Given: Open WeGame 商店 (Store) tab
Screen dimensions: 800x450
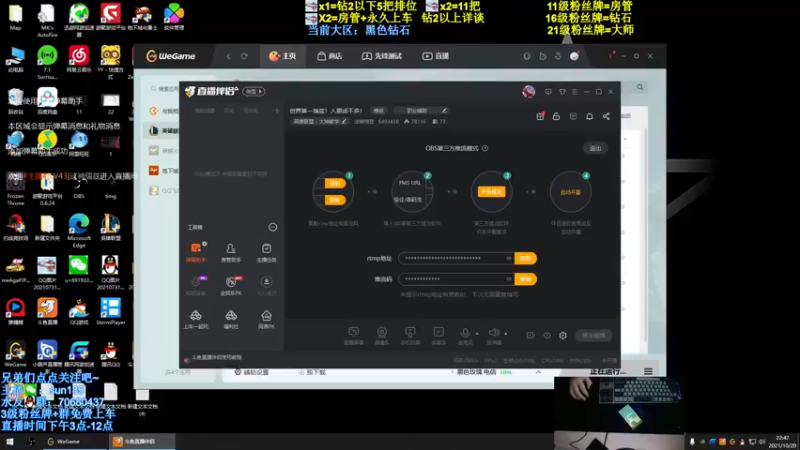Looking at the screenshot, I should (x=330, y=56).
